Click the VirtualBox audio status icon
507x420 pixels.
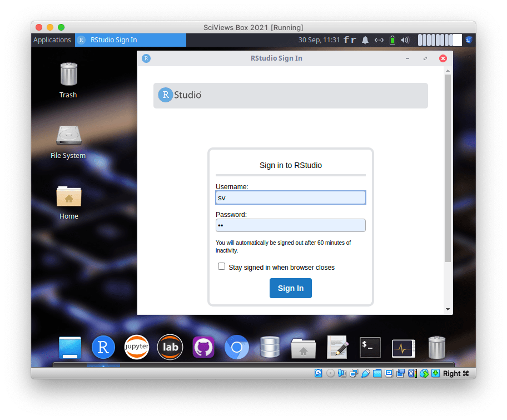tap(342, 373)
